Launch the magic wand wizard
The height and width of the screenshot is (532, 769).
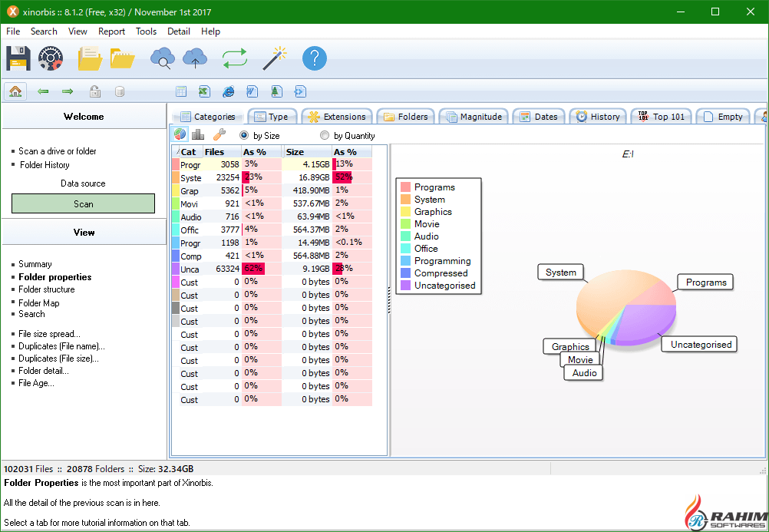click(274, 58)
